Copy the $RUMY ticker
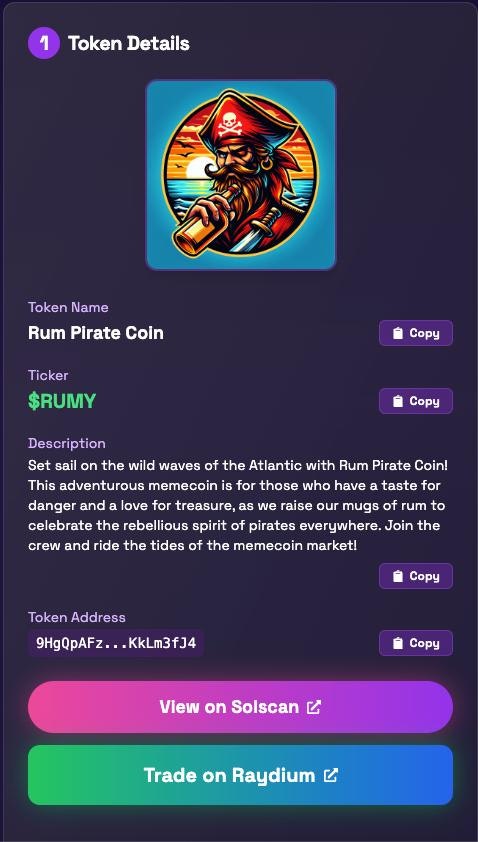This screenshot has height=842, width=478. tap(416, 401)
